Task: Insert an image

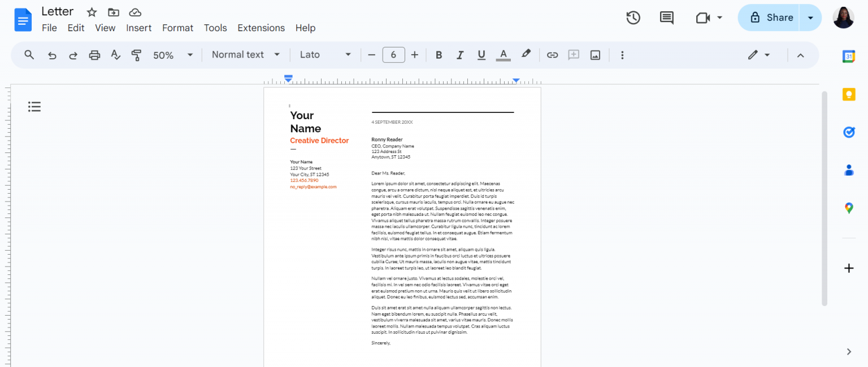Action: coord(595,55)
